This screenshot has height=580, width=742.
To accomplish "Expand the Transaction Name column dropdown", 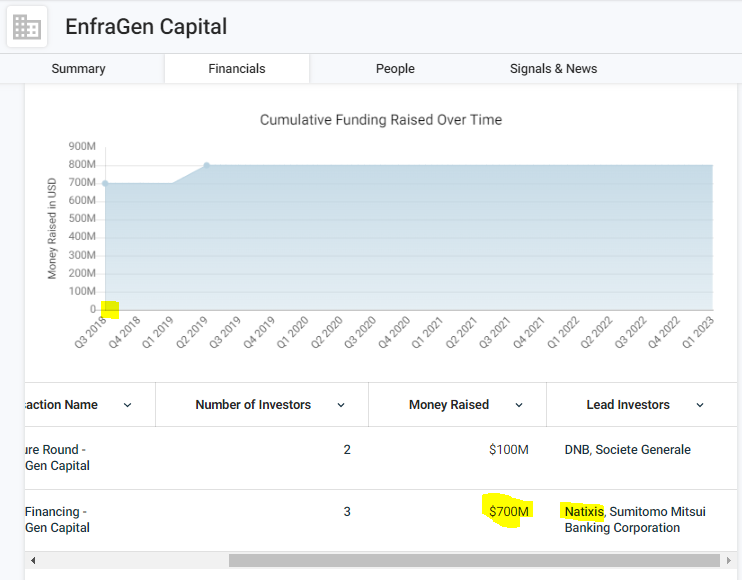I will coord(127,405).
